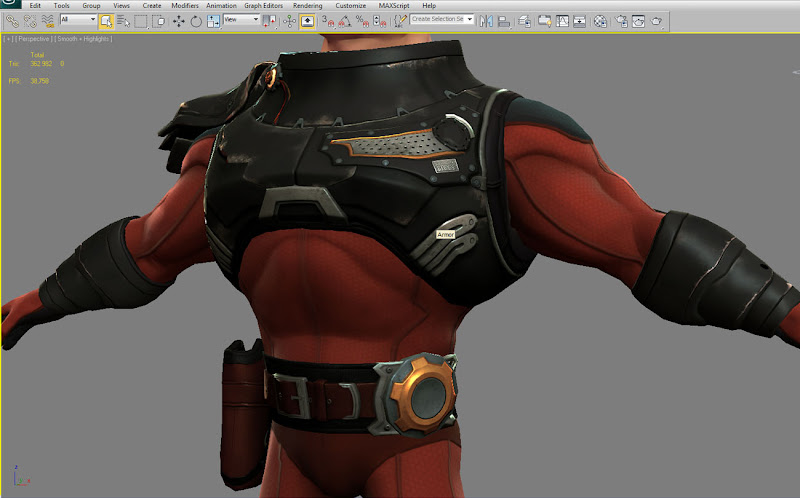Render the scene with the teapot icon

(x=656, y=20)
